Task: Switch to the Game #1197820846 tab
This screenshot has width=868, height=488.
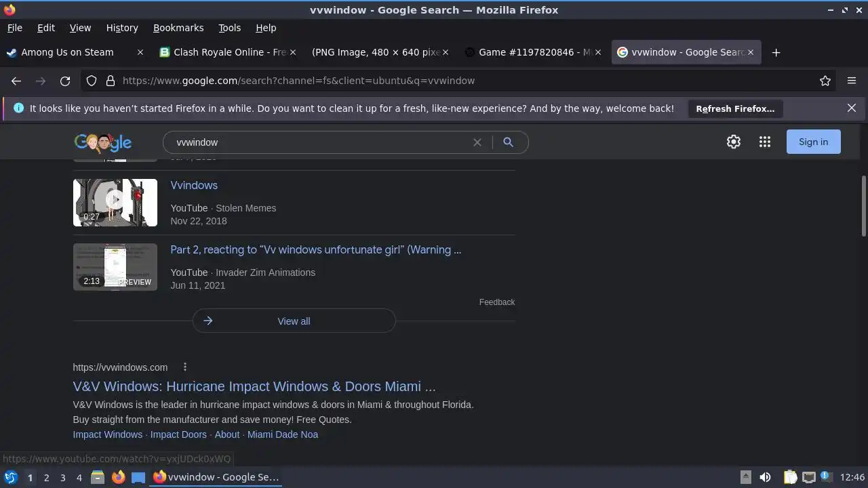Action: [x=532, y=52]
